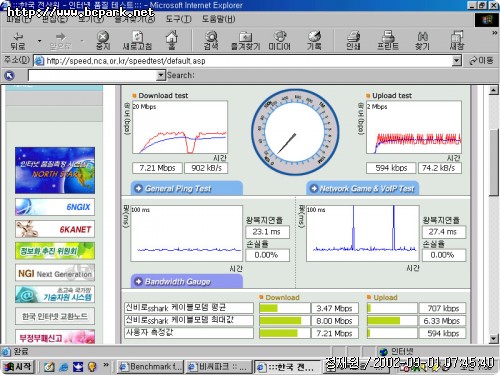Click the 6.33 Mbps upload maximum value

[x=442, y=321]
